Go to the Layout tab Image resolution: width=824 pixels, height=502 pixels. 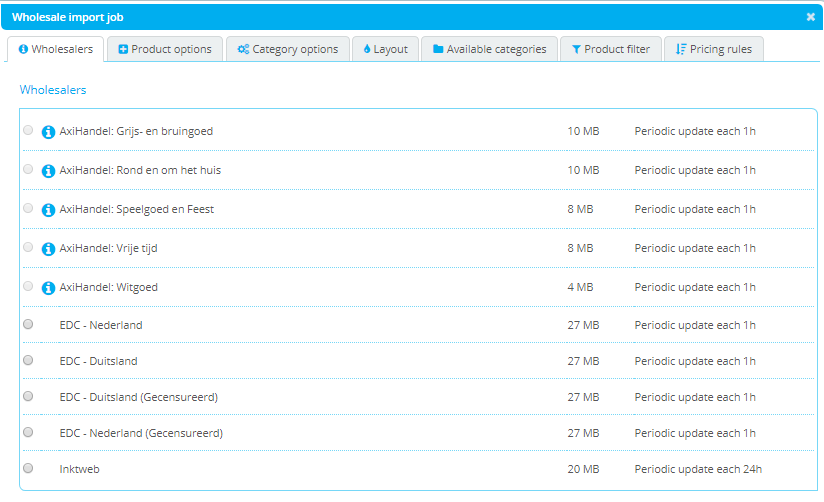coord(385,49)
